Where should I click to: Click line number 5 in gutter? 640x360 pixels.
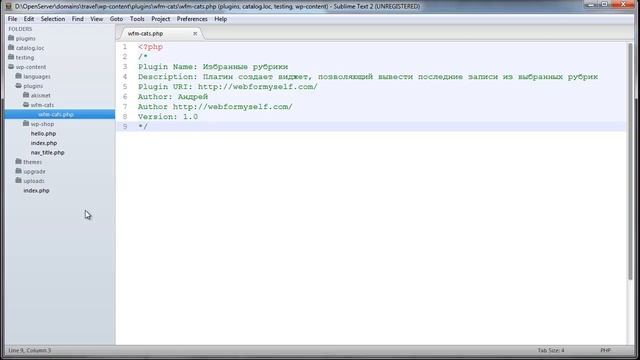(x=125, y=87)
